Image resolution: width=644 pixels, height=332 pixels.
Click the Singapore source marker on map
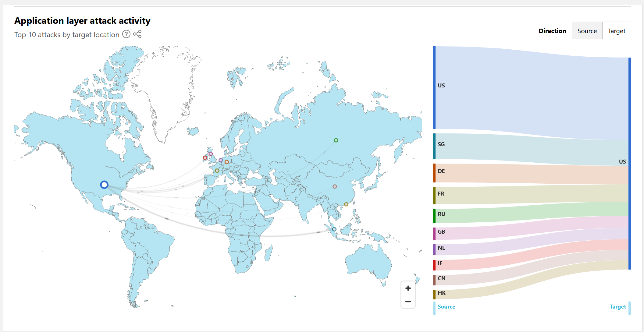[334, 229]
